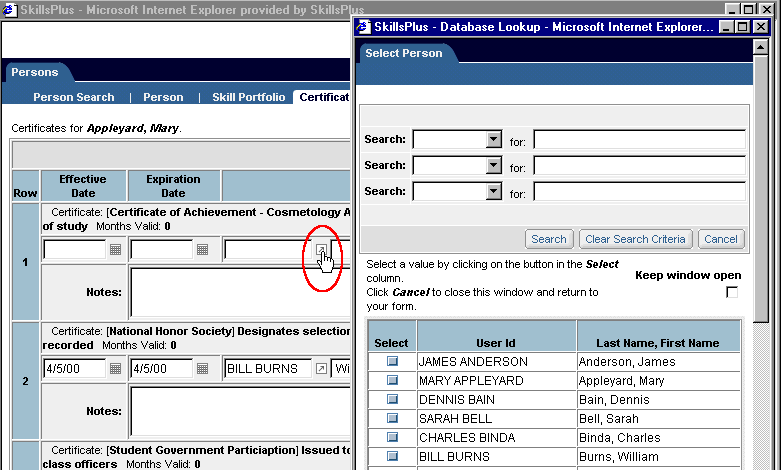Click row 2 effective date 4/5/00 field

click(75, 368)
